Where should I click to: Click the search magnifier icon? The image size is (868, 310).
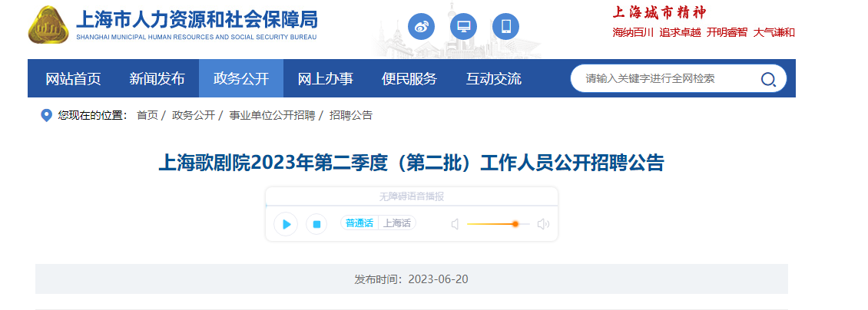tap(768, 80)
